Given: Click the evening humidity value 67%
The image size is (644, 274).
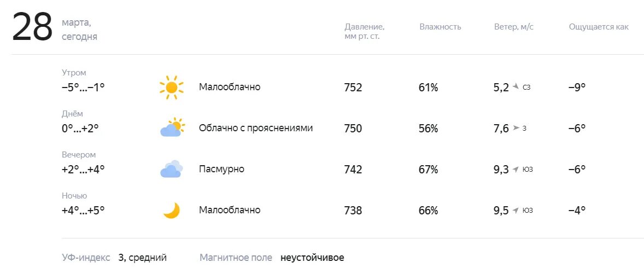Looking at the screenshot, I should click(429, 169).
